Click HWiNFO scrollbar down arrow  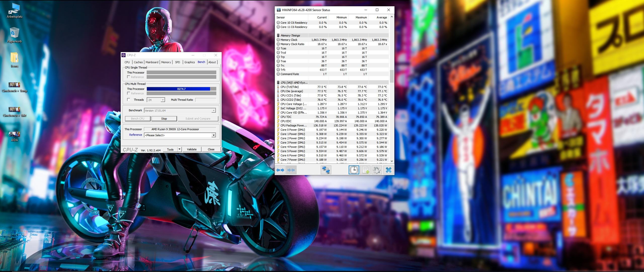392,161
